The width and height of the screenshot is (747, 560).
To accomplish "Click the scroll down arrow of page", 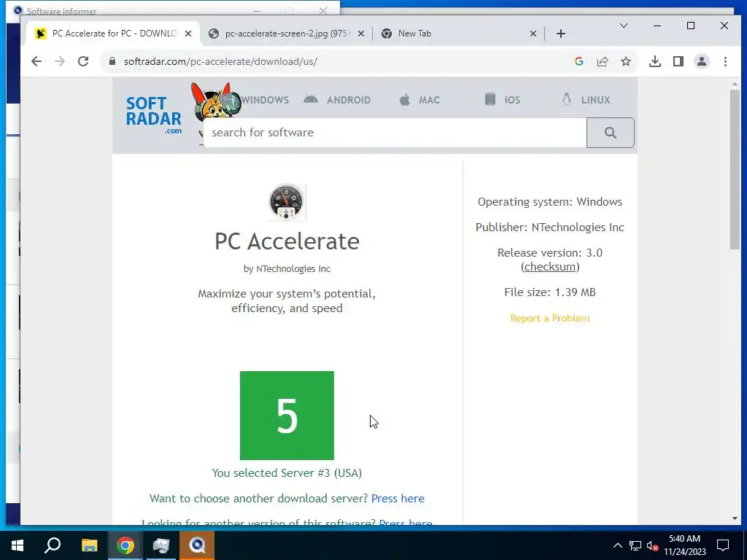I will point(735,518).
